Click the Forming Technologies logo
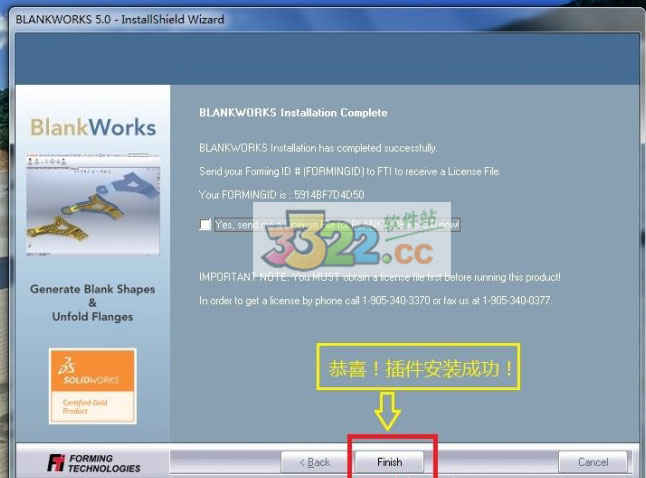Screen dimensions: 646x478 click(94, 463)
